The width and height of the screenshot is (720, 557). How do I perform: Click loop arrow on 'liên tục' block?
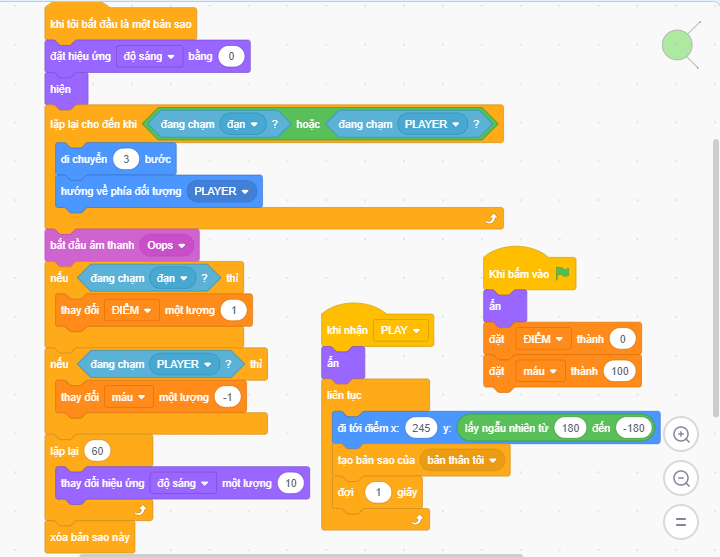[415, 519]
